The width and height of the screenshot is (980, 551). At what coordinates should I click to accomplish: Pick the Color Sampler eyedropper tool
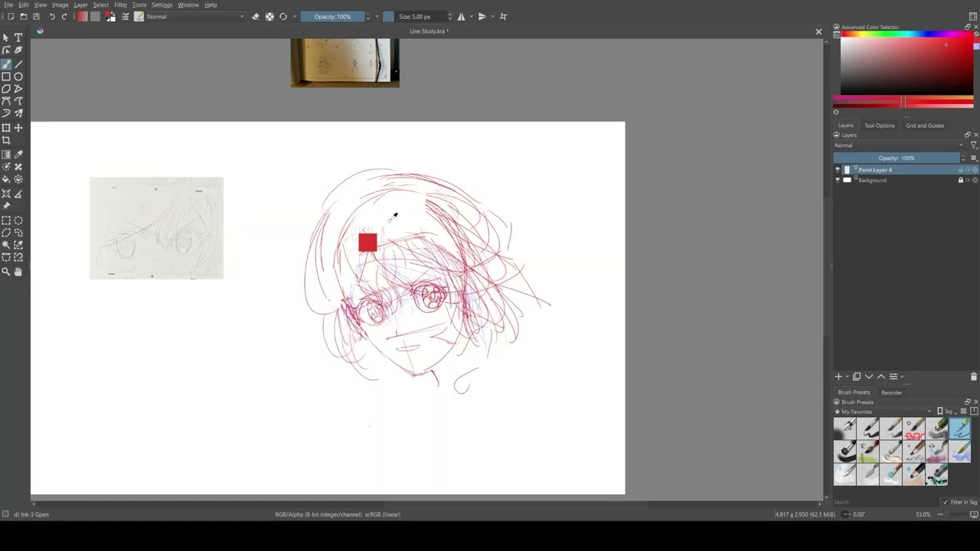pyautogui.click(x=18, y=155)
